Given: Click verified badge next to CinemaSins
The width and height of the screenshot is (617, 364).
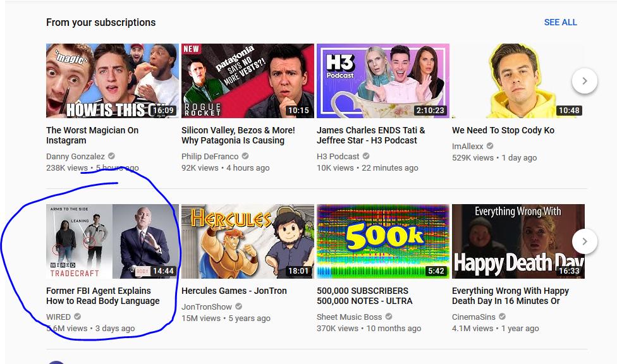Looking at the screenshot, I should point(502,317).
